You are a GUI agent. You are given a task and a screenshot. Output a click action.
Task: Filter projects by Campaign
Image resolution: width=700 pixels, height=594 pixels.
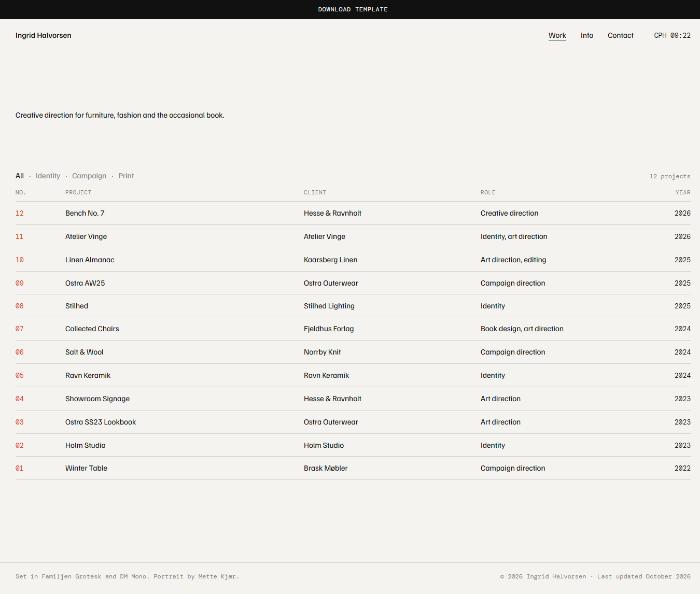[x=89, y=176]
